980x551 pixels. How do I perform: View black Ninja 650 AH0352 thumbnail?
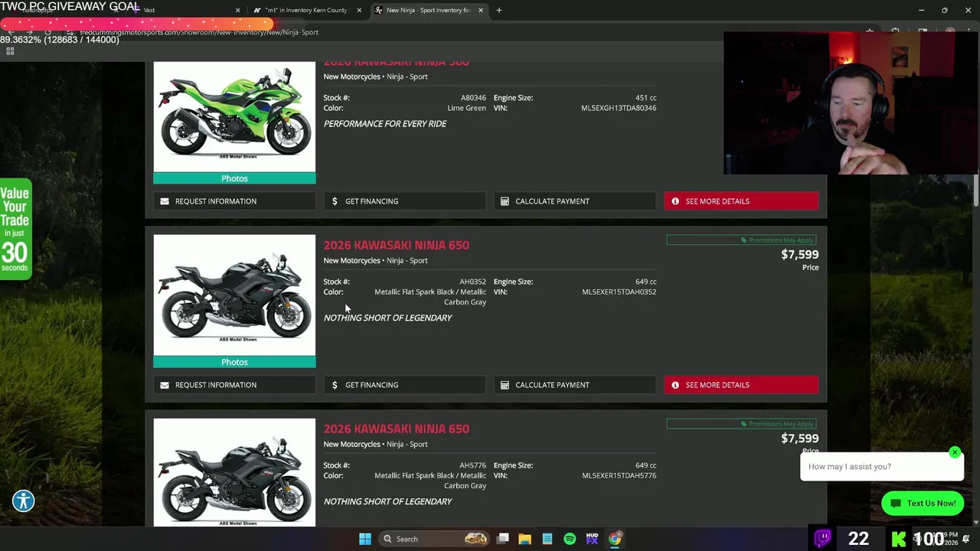[x=234, y=295]
